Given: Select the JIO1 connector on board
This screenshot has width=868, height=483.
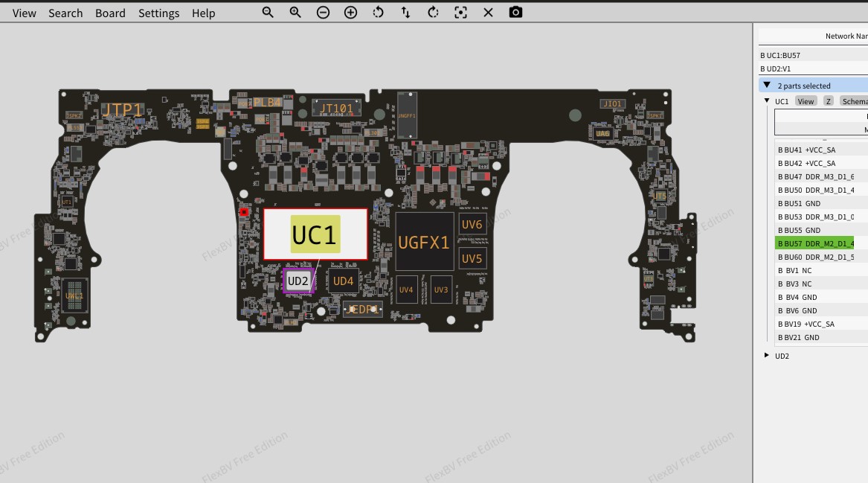Looking at the screenshot, I should (x=613, y=103).
